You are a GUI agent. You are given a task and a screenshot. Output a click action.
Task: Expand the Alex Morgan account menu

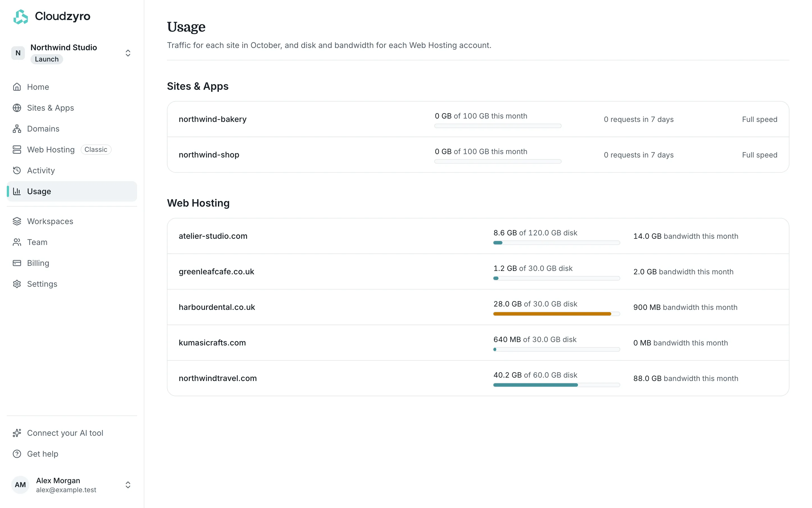[128, 485]
